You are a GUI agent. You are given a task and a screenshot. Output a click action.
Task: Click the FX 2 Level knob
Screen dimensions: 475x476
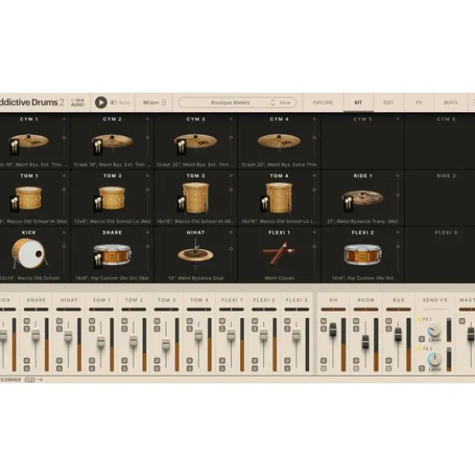click(435, 360)
